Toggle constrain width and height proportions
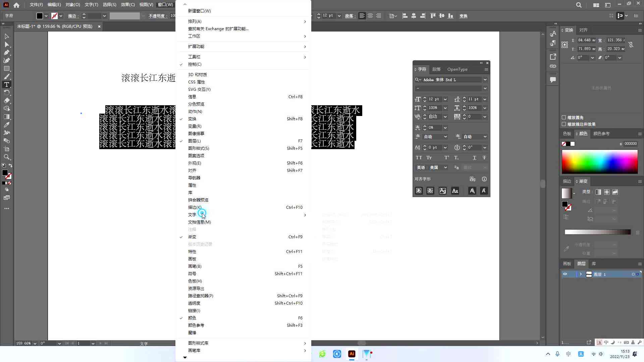 pyautogui.click(x=631, y=45)
